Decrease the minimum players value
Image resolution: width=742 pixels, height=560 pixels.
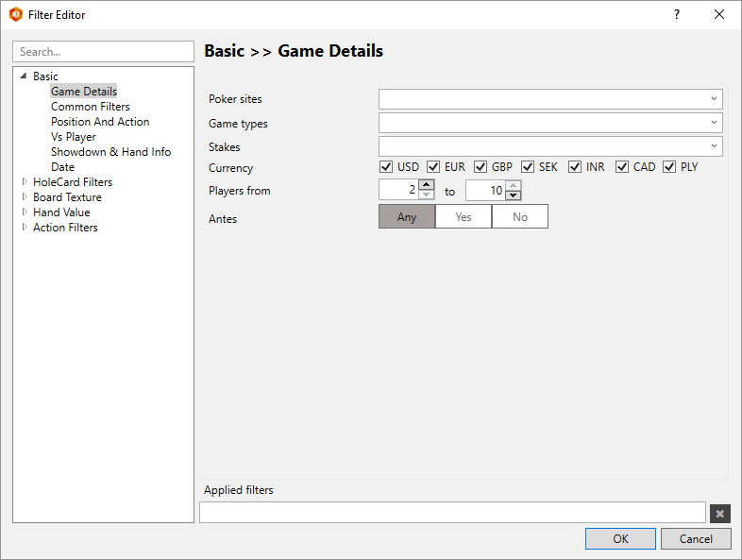(x=427, y=195)
